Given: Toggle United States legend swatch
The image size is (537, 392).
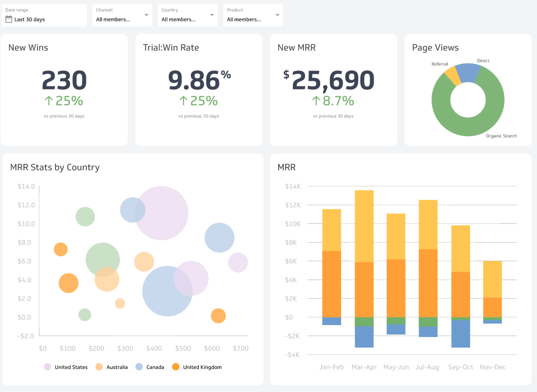Looking at the screenshot, I should (x=47, y=367).
